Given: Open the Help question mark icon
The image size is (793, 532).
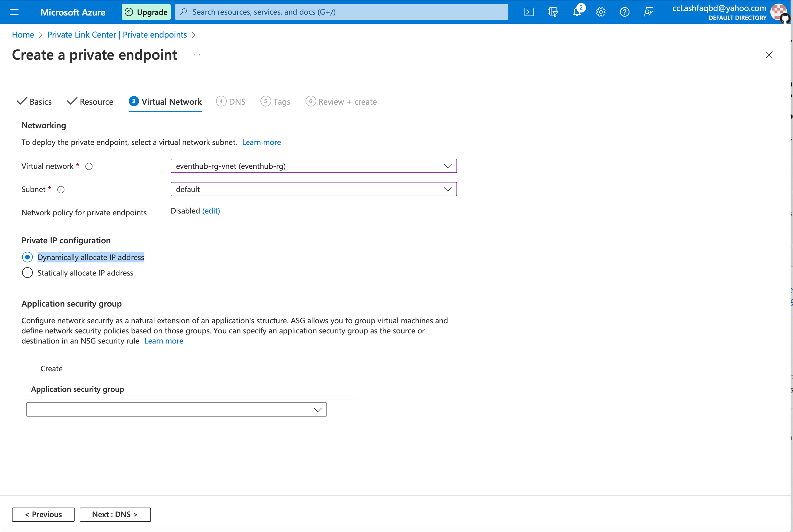Looking at the screenshot, I should [624, 12].
